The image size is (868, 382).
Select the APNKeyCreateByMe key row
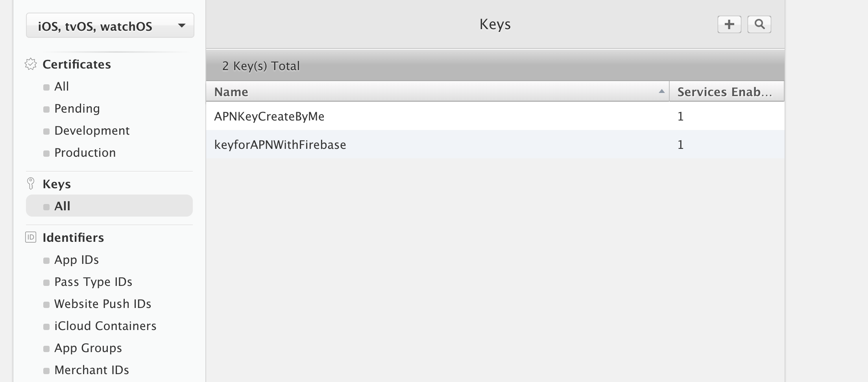point(270,116)
